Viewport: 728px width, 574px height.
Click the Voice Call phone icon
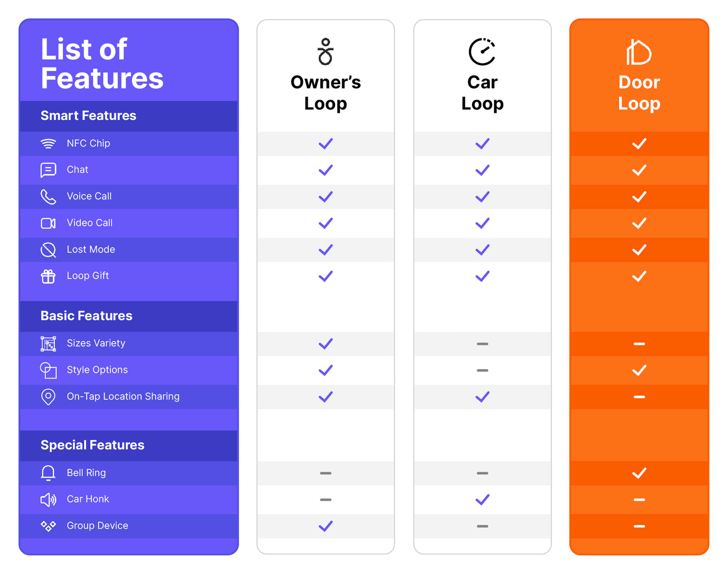[x=48, y=197]
